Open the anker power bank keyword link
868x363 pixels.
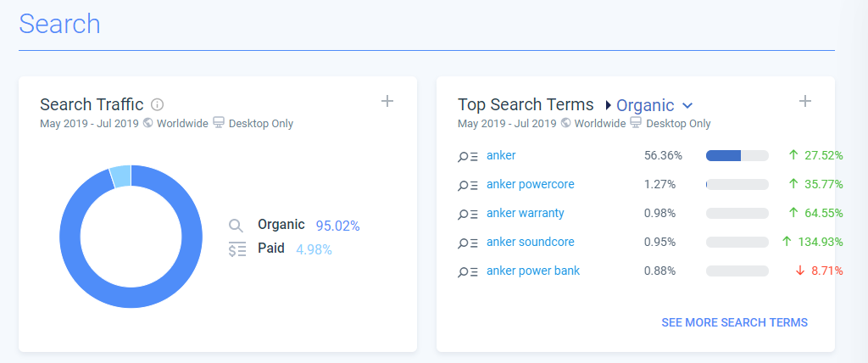coord(533,271)
